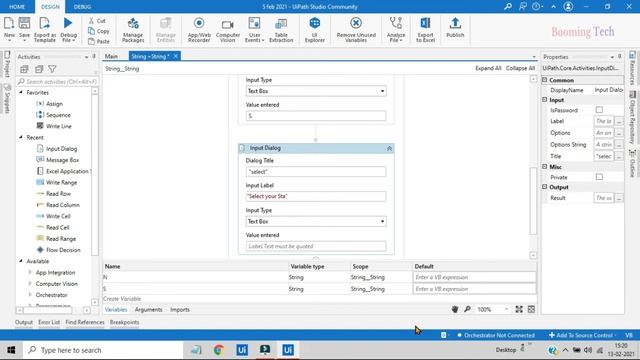The width and height of the screenshot is (640, 360).
Task: Open the Arguments panel tab
Action: click(x=149, y=310)
